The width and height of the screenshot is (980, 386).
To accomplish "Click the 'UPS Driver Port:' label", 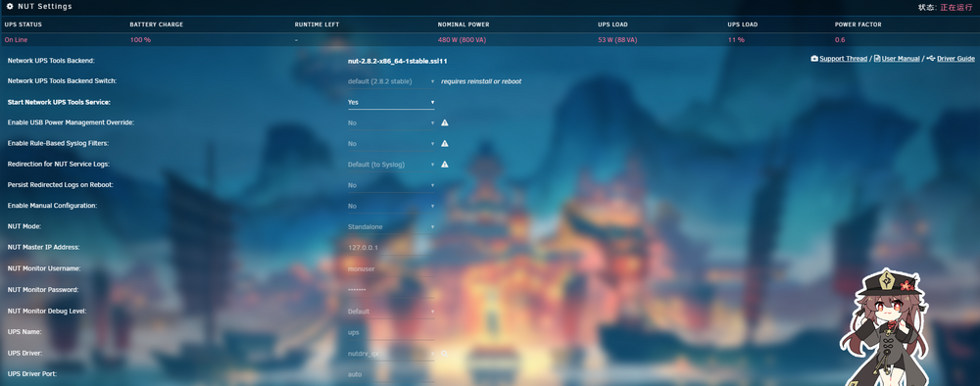I will pyautogui.click(x=32, y=374).
